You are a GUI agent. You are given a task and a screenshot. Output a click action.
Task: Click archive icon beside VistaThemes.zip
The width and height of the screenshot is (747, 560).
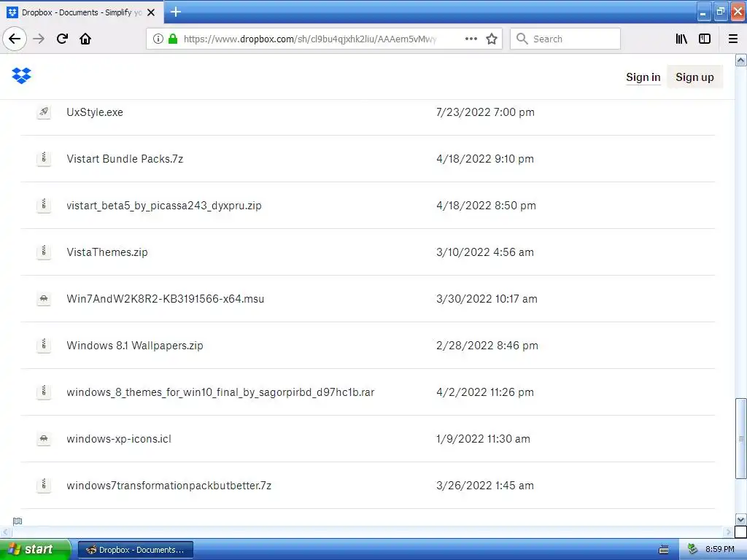pyautogui.click(x=44, y=252)
